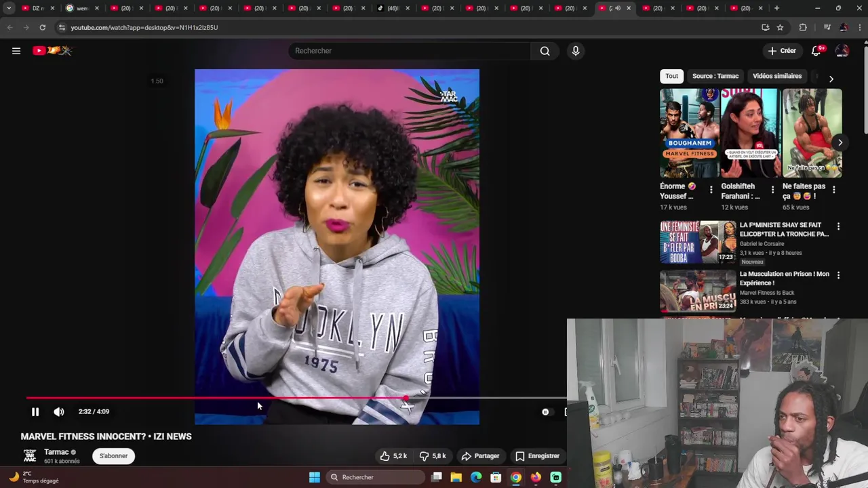The height and width of the screenshot is (488, 868).
Task: Open options for La F*ministe Shay video
Action: coord(838,226)
